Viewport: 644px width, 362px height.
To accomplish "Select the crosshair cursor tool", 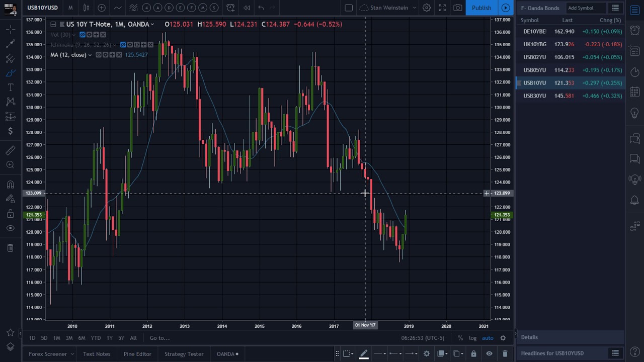I will pyautogui.click(x=10, y=30).
